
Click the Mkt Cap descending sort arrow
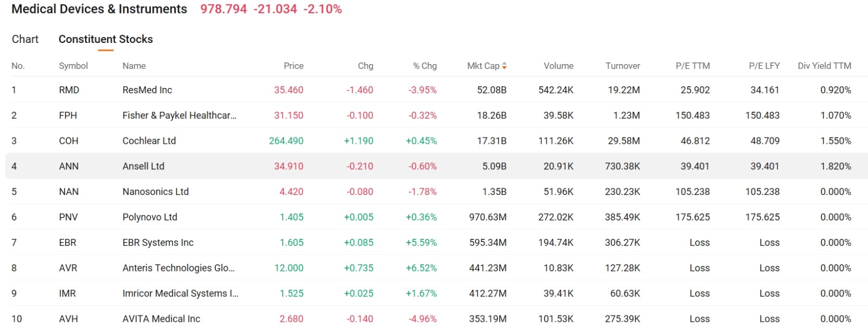(505, 68)
